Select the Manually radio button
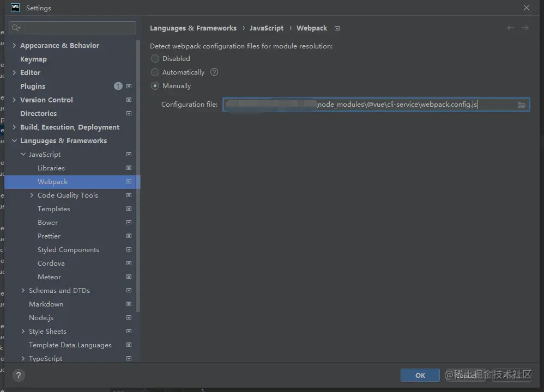Viewport: 544px width, 392px height. [155, 86]
